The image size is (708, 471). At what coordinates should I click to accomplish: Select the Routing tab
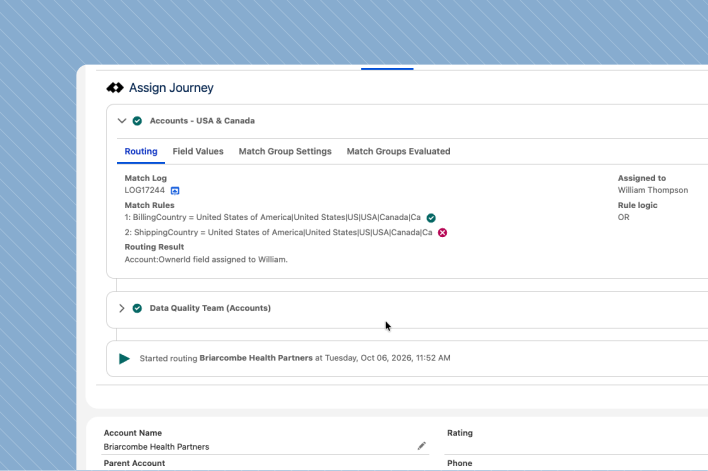click(141, 151)
